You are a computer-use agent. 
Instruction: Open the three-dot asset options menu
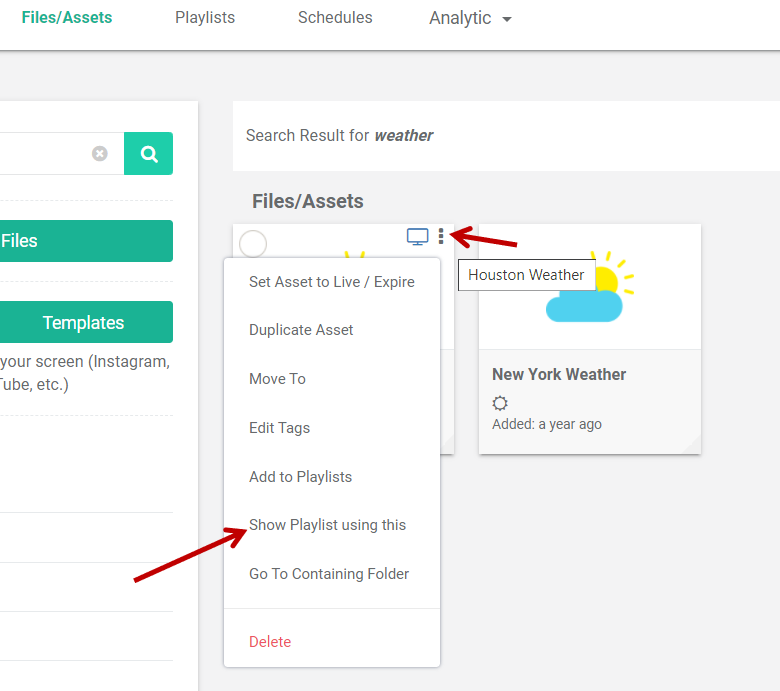point(441,237)
